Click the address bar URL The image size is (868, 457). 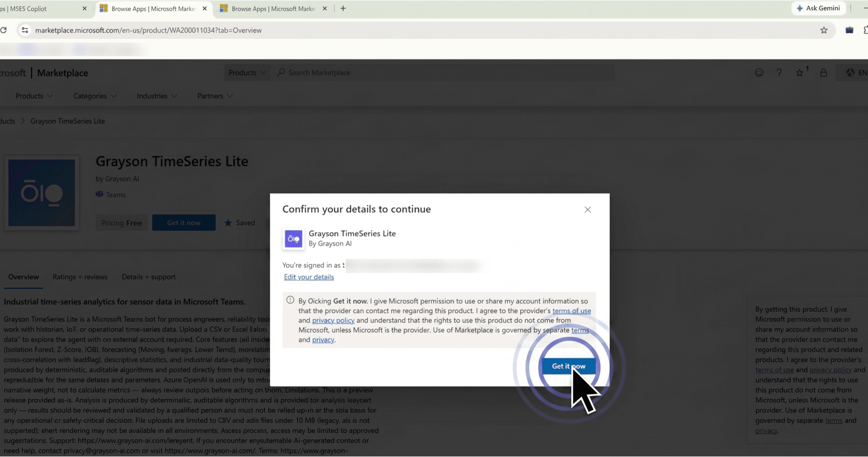click(x=148, y=30)
